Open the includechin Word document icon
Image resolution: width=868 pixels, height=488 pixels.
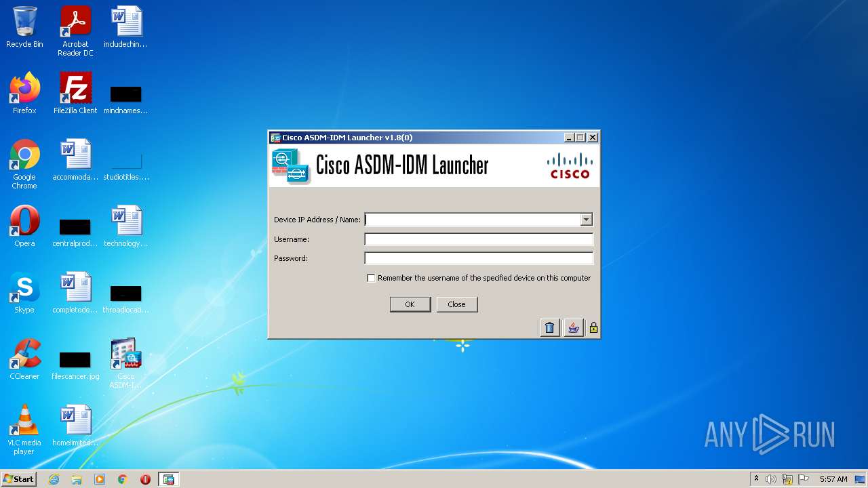pos(126,27)
